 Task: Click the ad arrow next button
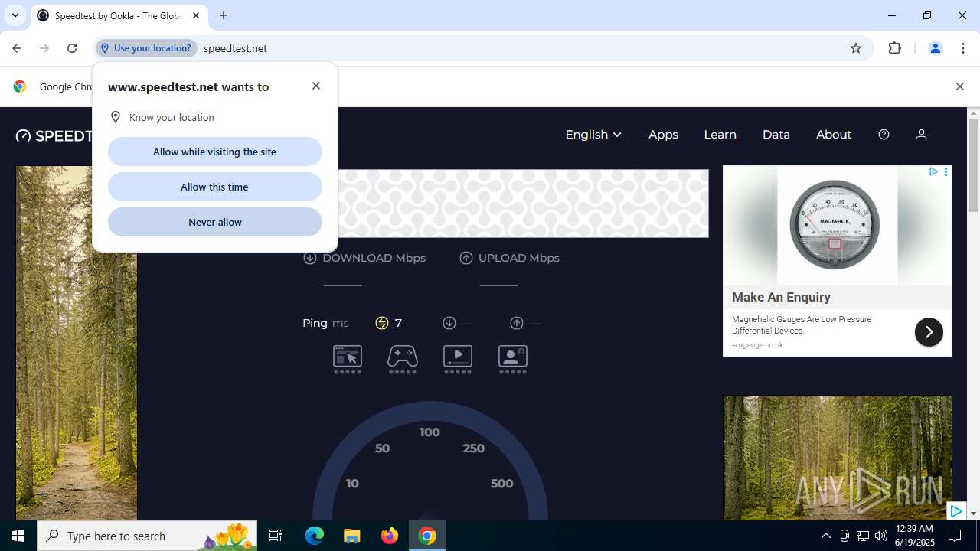point(929,332)
